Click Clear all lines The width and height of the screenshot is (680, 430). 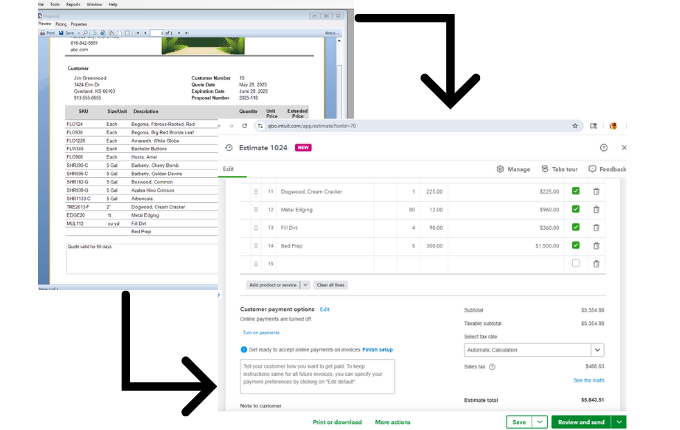click(330, 285)
